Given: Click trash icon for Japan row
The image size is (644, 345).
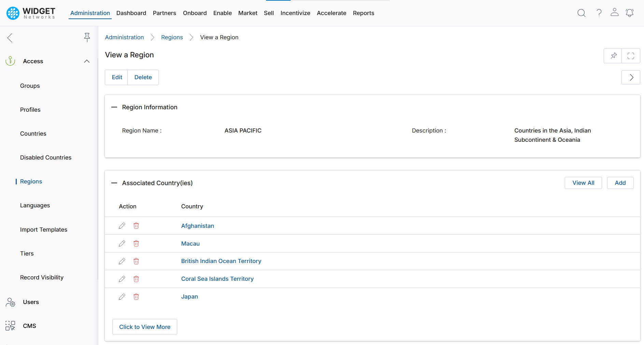Looking at the screenshot, I should click(136, 297).
